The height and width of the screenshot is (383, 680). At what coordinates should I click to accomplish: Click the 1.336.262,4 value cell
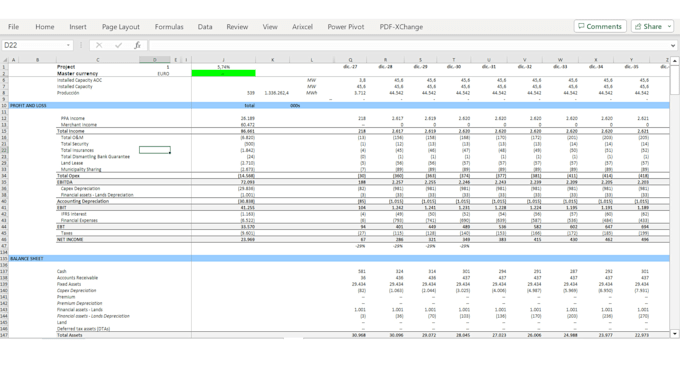click(x=276, y=93)
